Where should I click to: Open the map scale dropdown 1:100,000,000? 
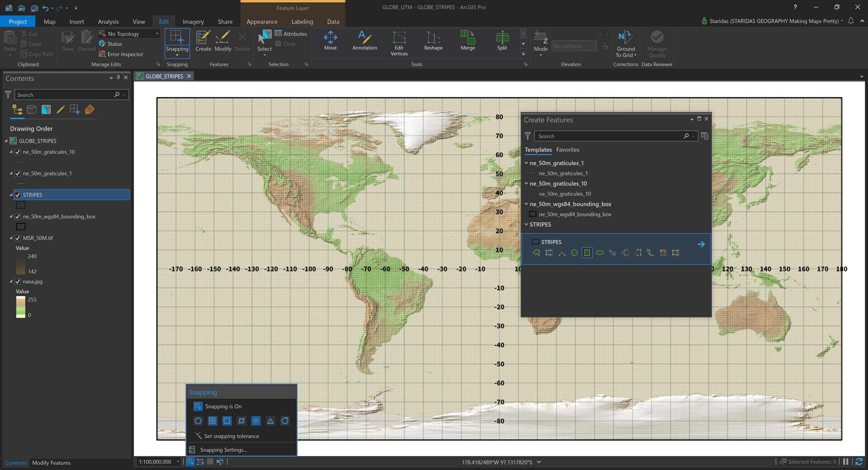(x=178, y=462)
